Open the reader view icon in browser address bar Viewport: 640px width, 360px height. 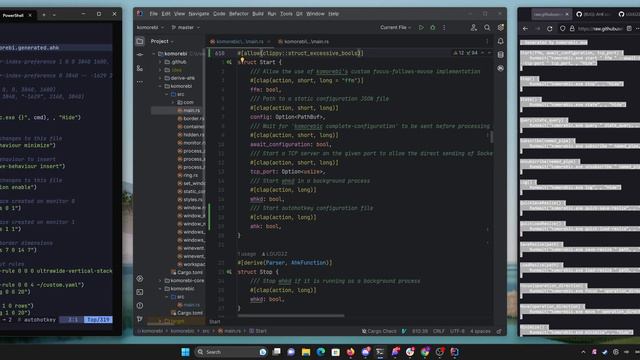pos(629,29)
